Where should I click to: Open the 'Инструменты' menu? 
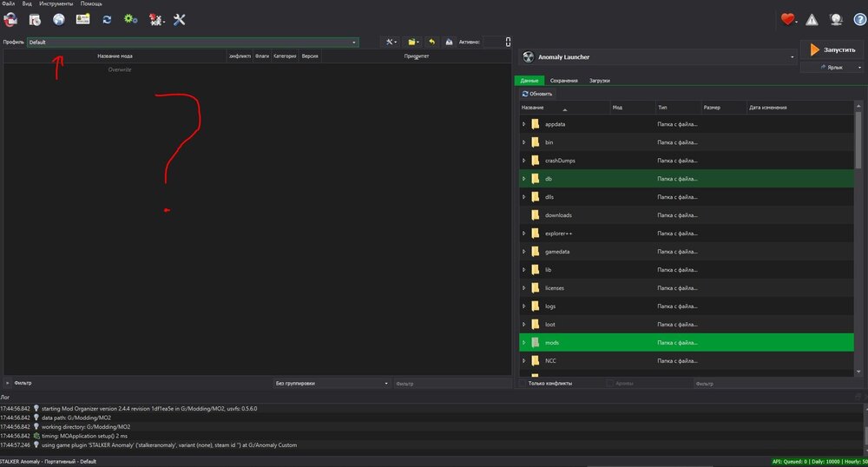point(56,3)
